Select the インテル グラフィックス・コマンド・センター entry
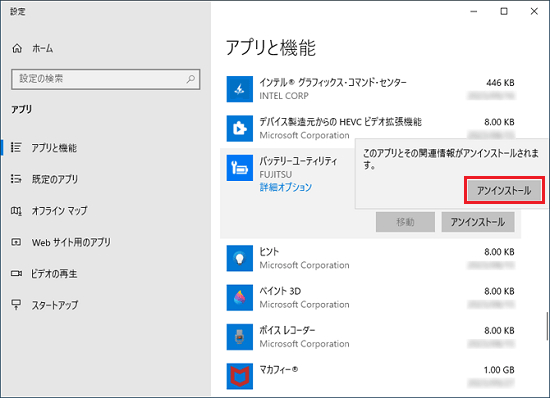This screenshot has width=550, height=398. tap(370, 89)
